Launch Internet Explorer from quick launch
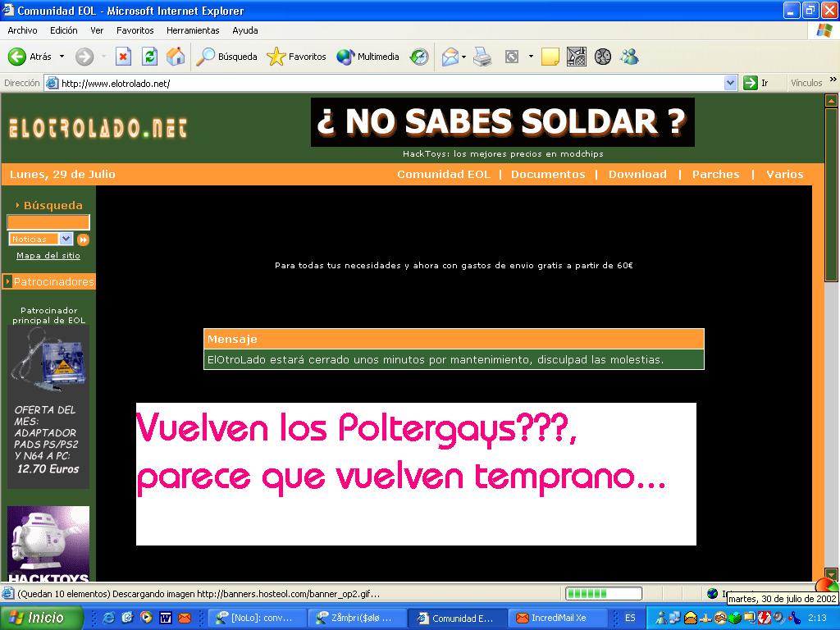 click(x=108, y=618)
